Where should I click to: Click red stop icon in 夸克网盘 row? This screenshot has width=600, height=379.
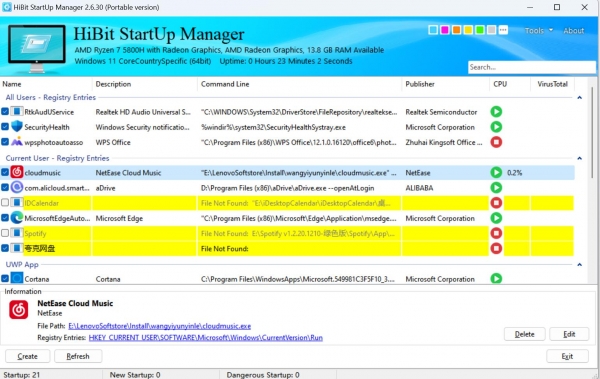click(x=496, y=248)
